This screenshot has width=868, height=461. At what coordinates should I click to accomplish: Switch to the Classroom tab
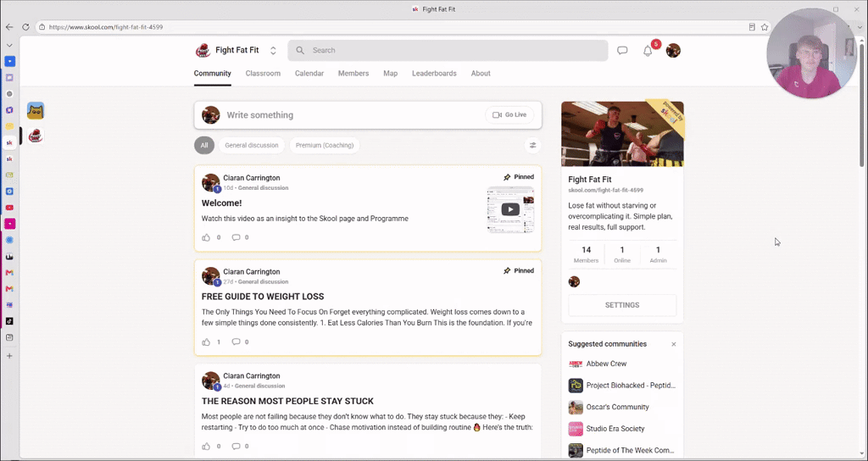pos(263,74)
